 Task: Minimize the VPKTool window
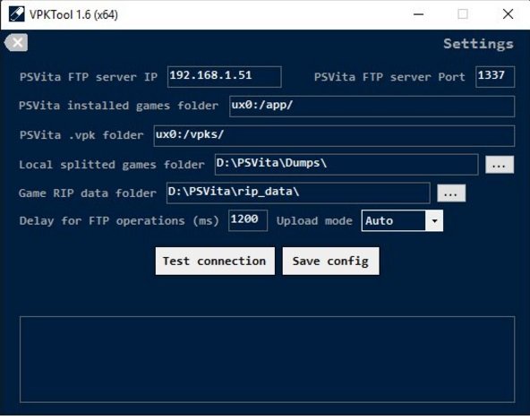coord(418,14)
